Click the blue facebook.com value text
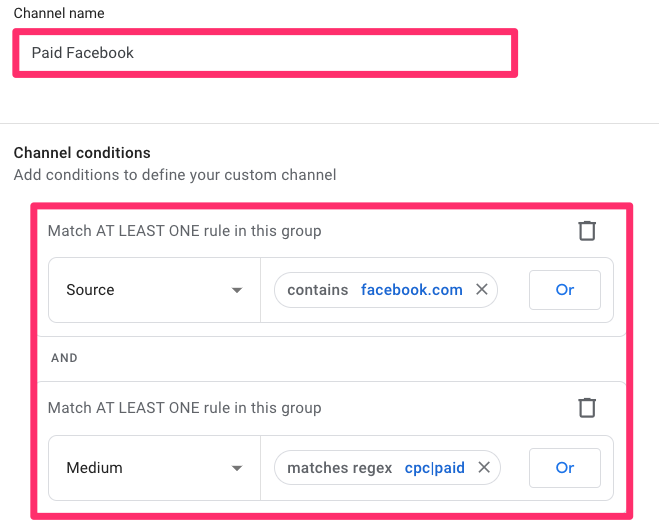Screen dimensions: 659x528 [x=411, y=290]
